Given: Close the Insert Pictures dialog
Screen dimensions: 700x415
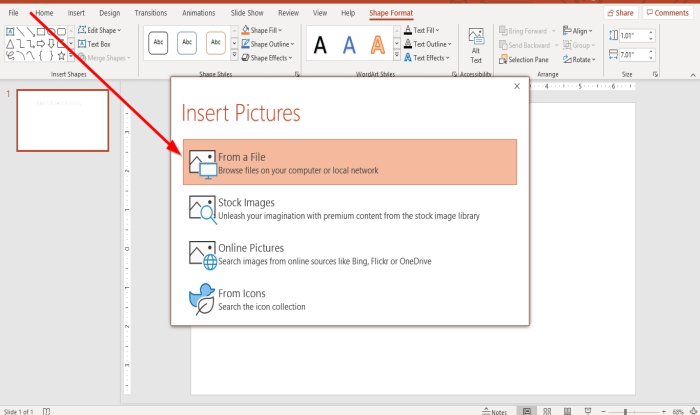Looking at the screenshot, I should [517, 86].
